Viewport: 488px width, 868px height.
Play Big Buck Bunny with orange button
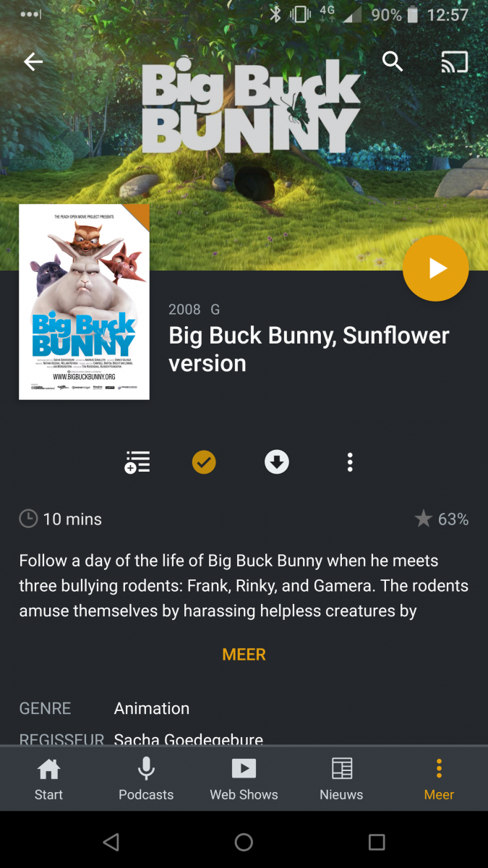[x=436, y=268]
